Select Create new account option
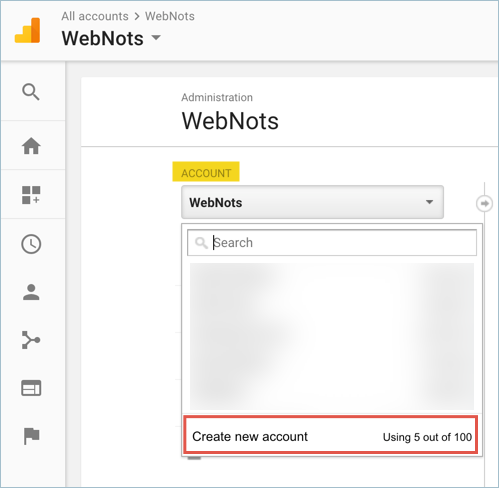499x488 pixels. pyautogui.click(x=332, y=435)
